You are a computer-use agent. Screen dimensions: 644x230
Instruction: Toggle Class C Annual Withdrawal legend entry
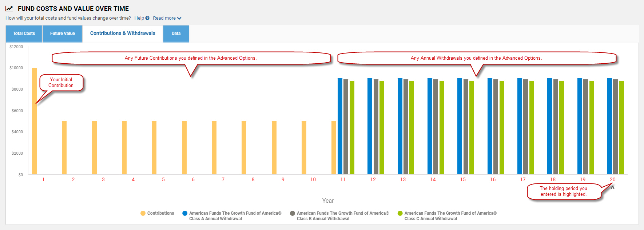click(450, 216)
